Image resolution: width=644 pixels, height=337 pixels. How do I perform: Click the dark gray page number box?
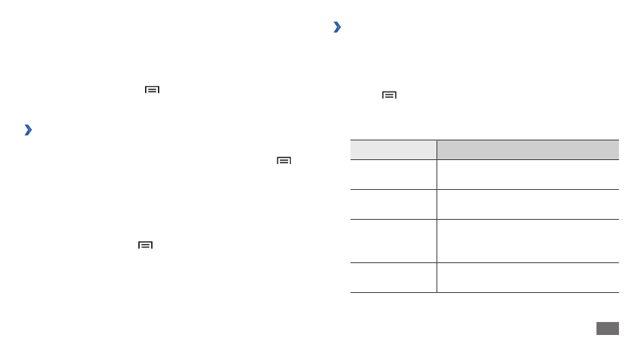click(x=607, y=328)
